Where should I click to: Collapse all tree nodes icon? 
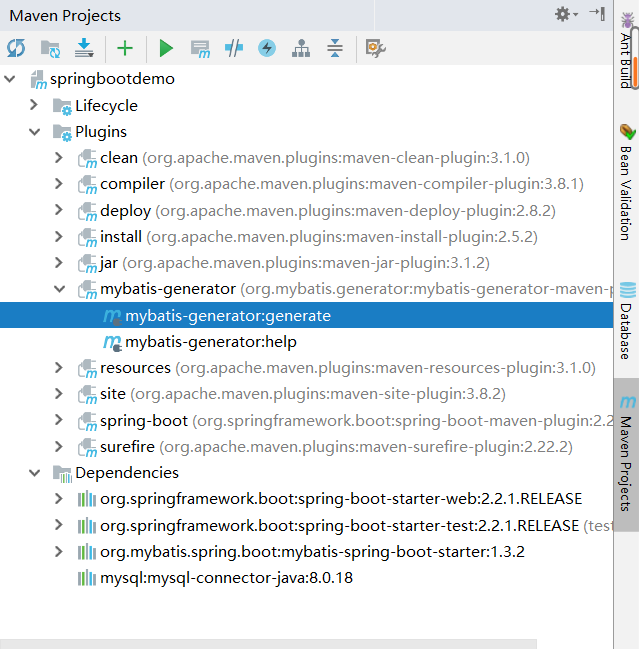334,48
